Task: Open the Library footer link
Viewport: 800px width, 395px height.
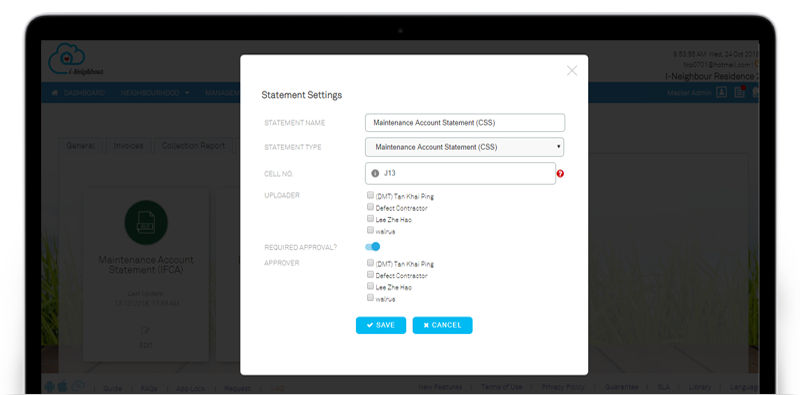Action: [699, 387]
